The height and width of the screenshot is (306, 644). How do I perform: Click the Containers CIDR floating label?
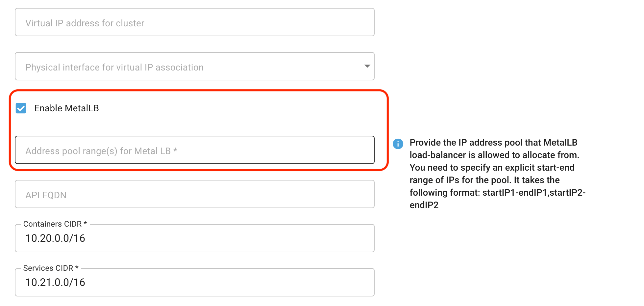tap(55, 224)
